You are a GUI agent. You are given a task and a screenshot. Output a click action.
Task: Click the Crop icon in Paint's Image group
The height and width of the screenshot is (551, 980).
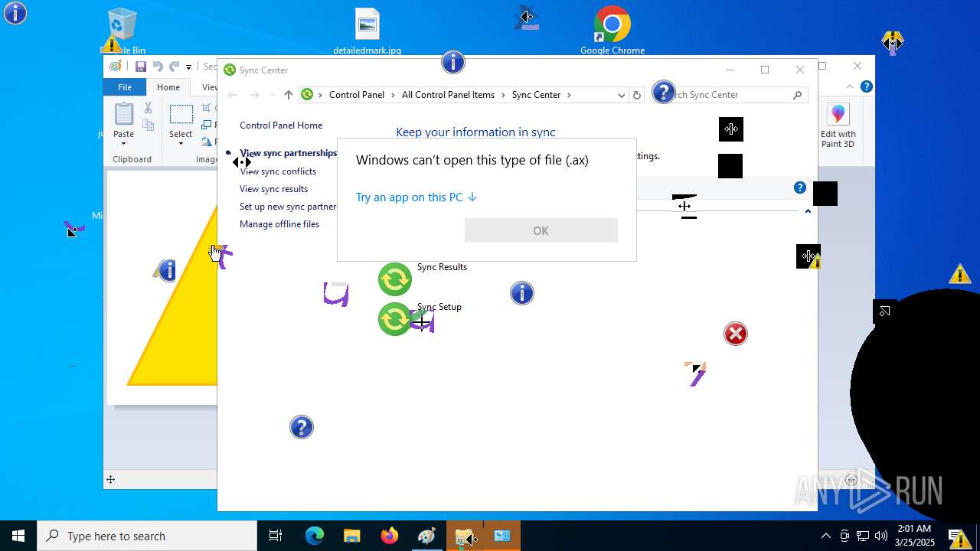point(207,108)
